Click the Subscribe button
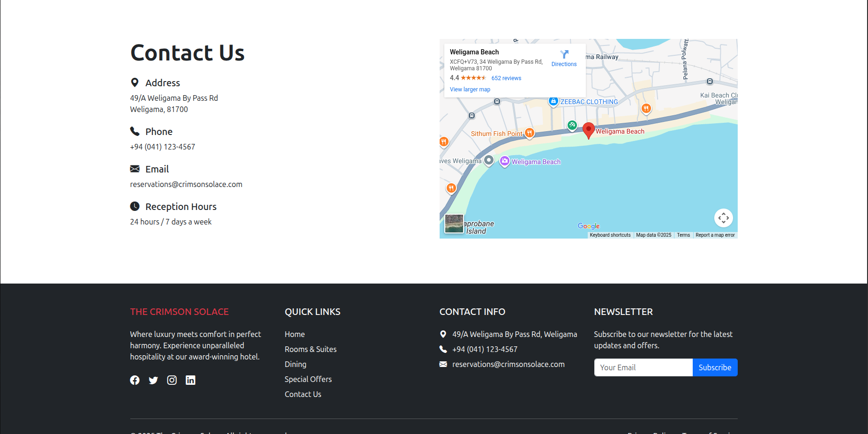This screenshot has height=434, width=868. tap(715, 367)
